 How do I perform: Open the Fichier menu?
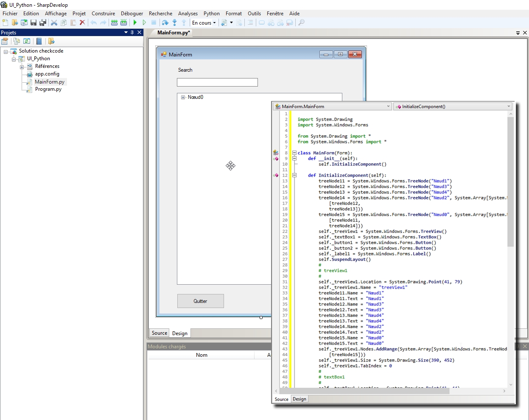tap(10, 14)
